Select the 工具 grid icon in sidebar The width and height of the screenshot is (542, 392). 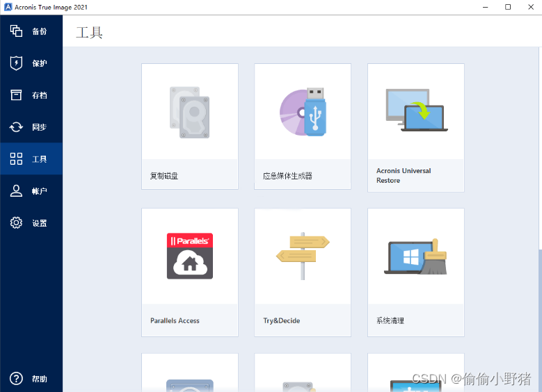(x=16, y=159)
